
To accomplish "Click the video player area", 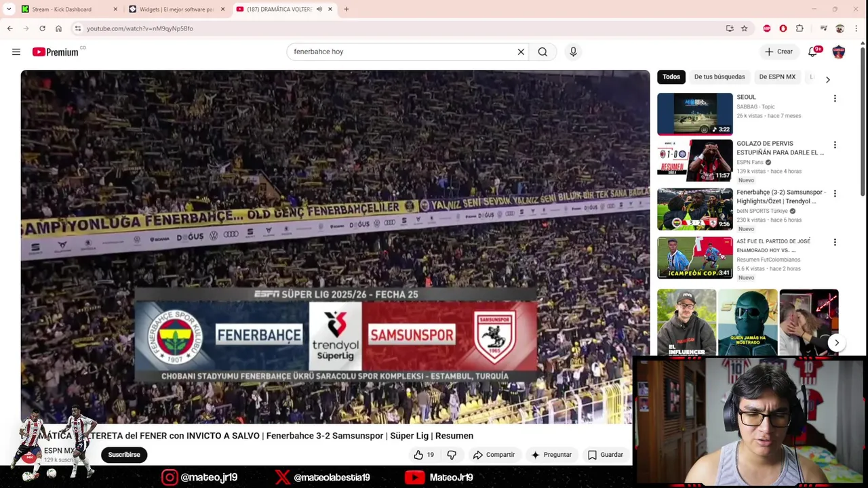I will coord(335,247).
